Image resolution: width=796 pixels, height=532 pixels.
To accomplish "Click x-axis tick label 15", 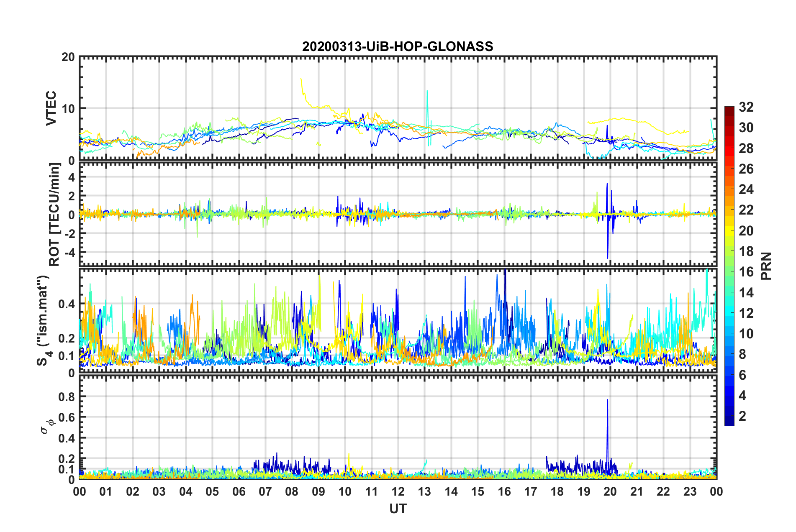I will pyautogui.click(x=478, y=491).
